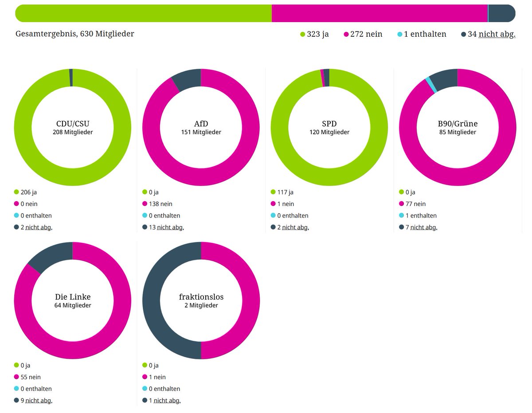
Task: Click the '0 ja' entry under B90/Grüne
Action: 411,192
